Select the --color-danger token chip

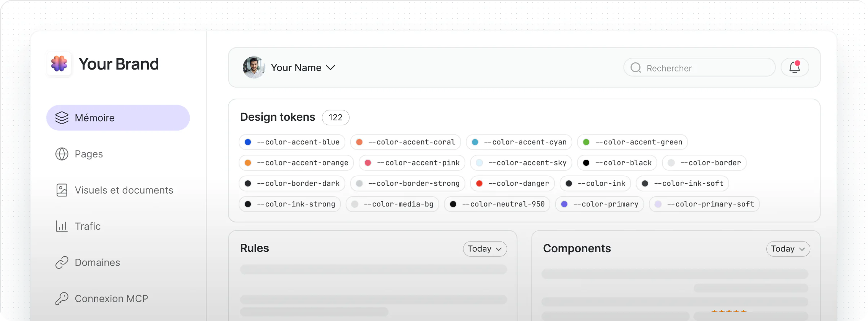[x=512, y=183]
